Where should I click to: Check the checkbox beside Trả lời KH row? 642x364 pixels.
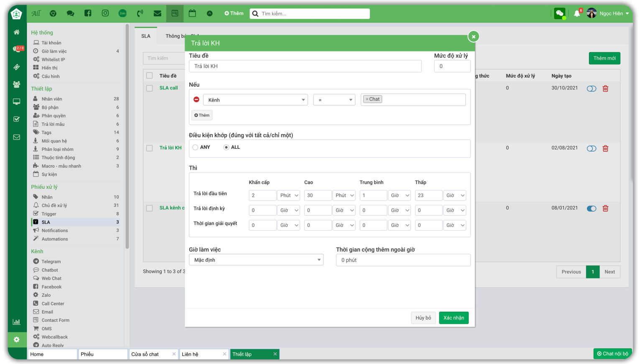[149, 148]
